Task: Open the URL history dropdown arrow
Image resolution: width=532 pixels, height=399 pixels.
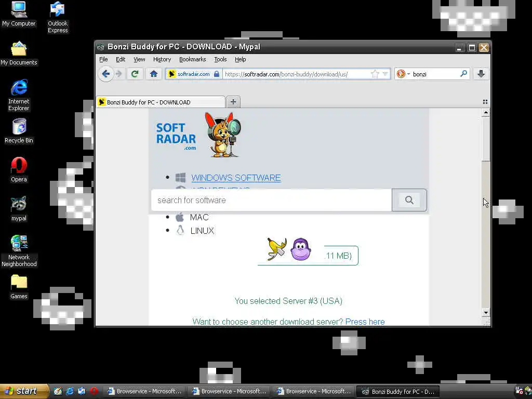Action: point(385,74)
